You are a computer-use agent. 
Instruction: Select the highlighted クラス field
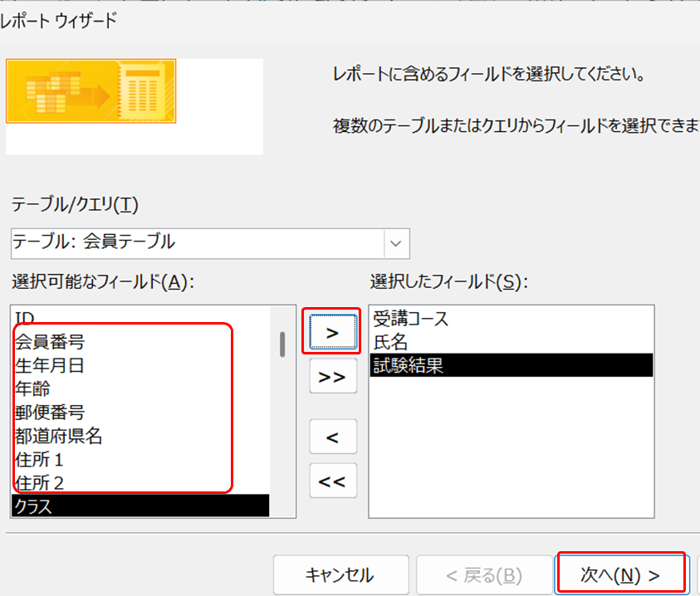[33, 506]
